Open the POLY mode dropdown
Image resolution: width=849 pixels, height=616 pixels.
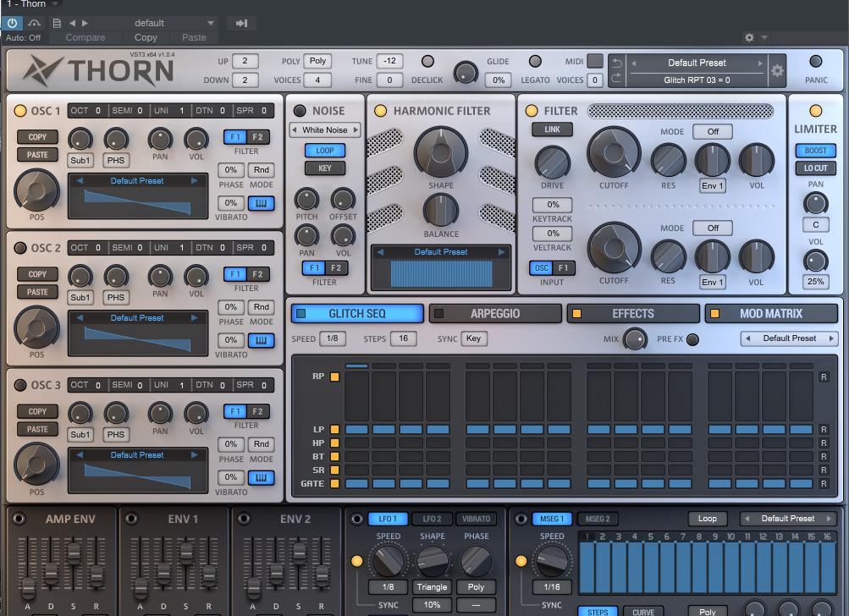[317, 61]
